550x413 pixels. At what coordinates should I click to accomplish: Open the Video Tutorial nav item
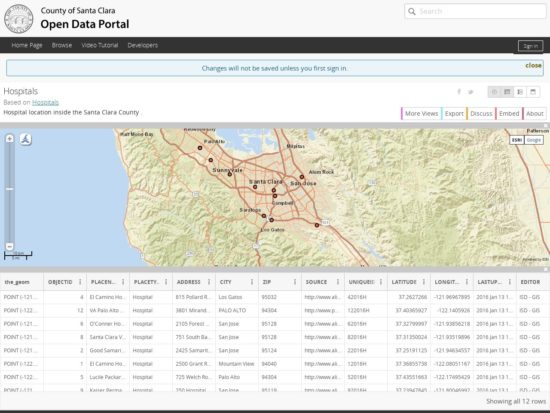point(100,45)
